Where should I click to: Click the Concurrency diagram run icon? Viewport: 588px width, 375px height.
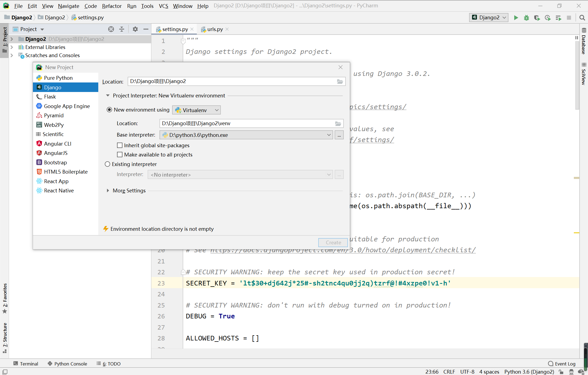pos(558,18)
